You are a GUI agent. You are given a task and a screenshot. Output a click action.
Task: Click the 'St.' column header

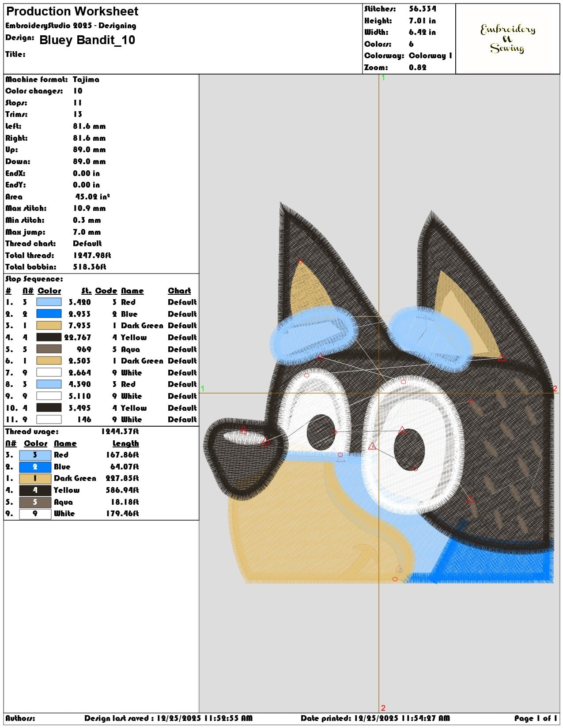(x=86, y=291)
